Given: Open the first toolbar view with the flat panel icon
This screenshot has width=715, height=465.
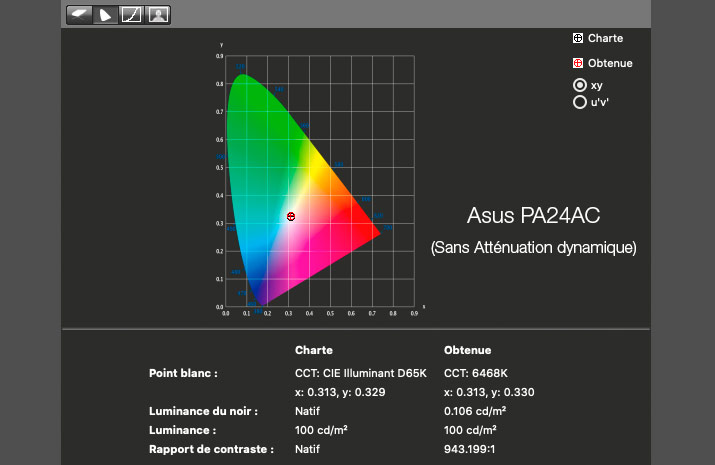Looking at the screenshot, I should point(79,15).
